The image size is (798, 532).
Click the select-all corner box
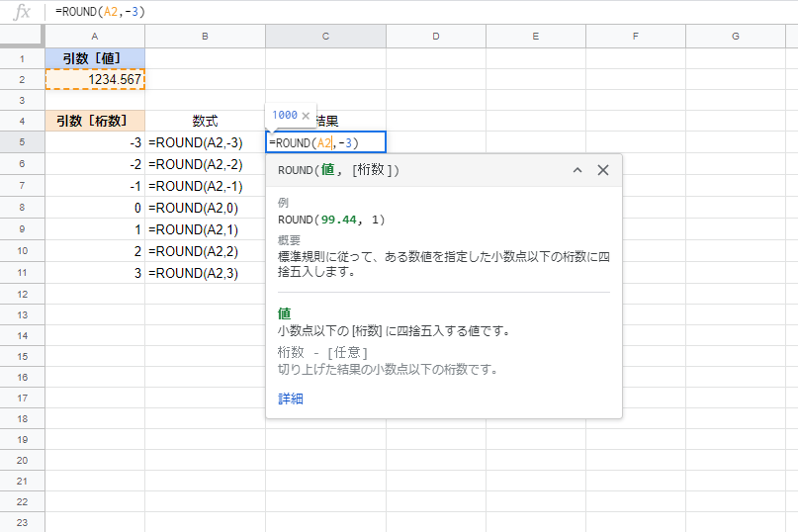22,37
